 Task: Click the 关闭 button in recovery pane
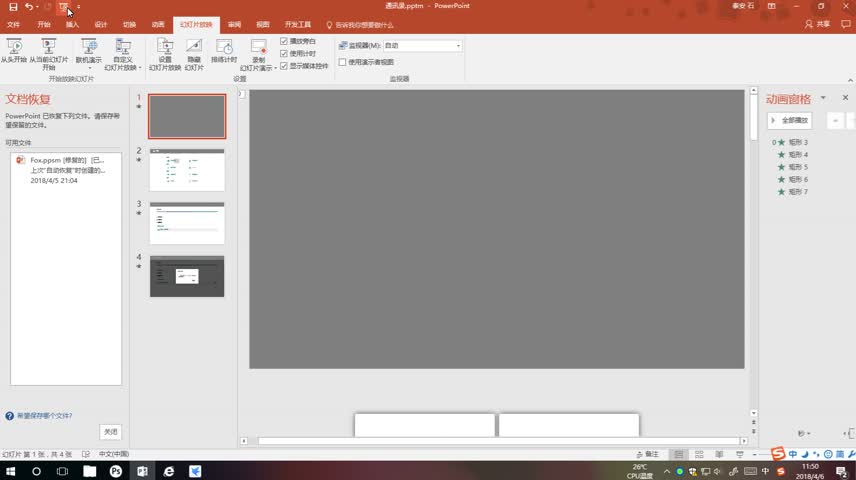pos(110,432)
